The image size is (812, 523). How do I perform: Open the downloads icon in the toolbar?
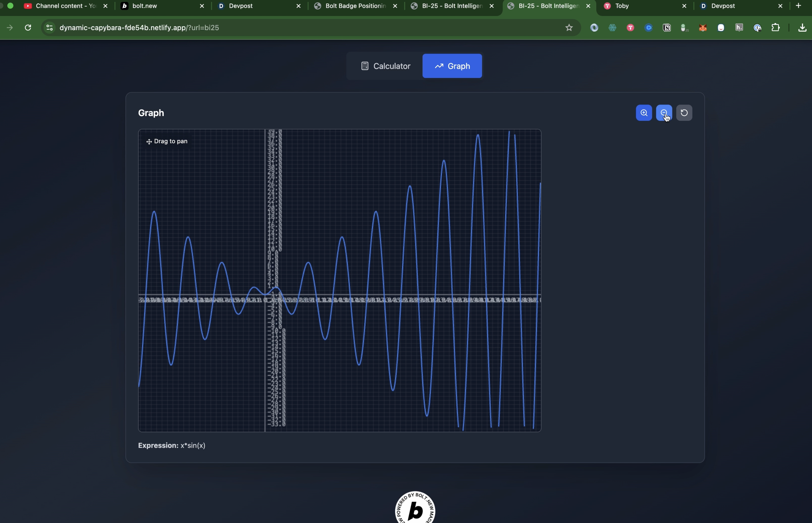point(802,28)
